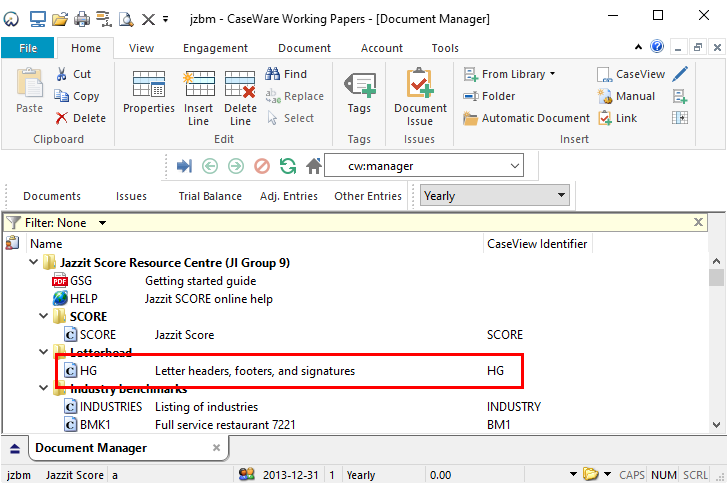The width and height of the screenshot is (728, 484).
Task: Select the HELP Jazzit SCORE online help item
Action: [162, 299]
